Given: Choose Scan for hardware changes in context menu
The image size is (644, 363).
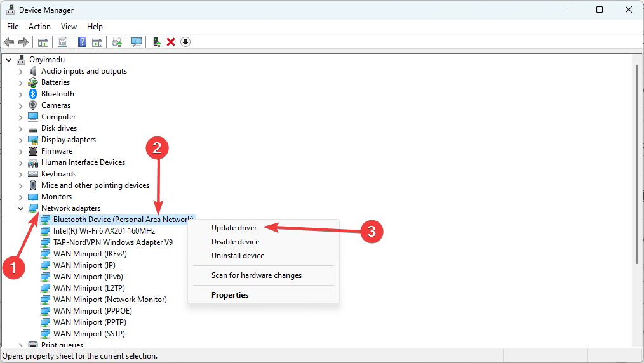Looking at the screenshot, I should (257, 275).
